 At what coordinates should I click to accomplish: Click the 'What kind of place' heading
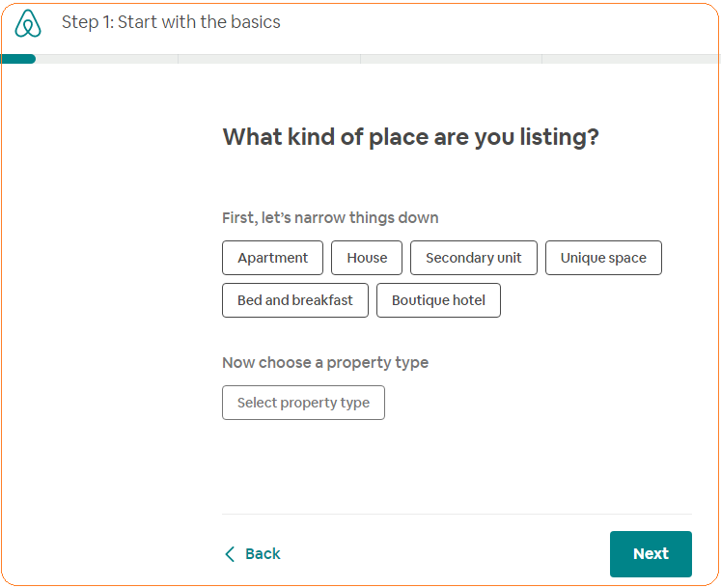point(410,137)
